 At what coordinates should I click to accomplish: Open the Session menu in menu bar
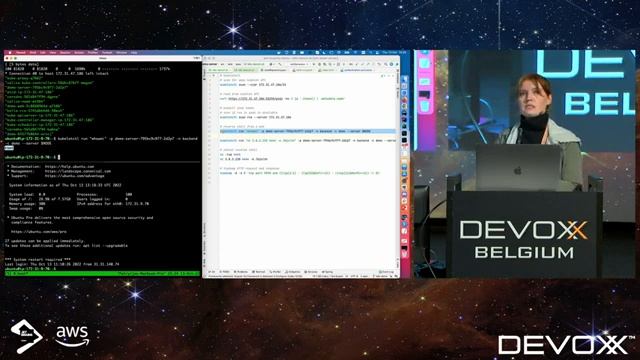pos(65,53)
